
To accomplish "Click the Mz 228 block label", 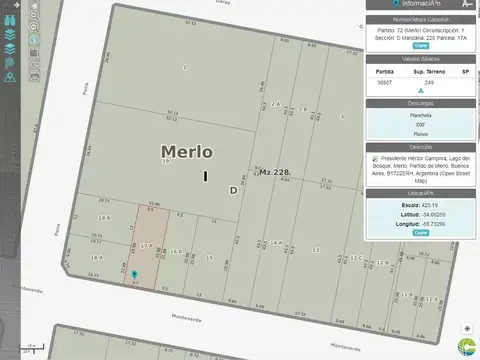I will pos(274,172).
